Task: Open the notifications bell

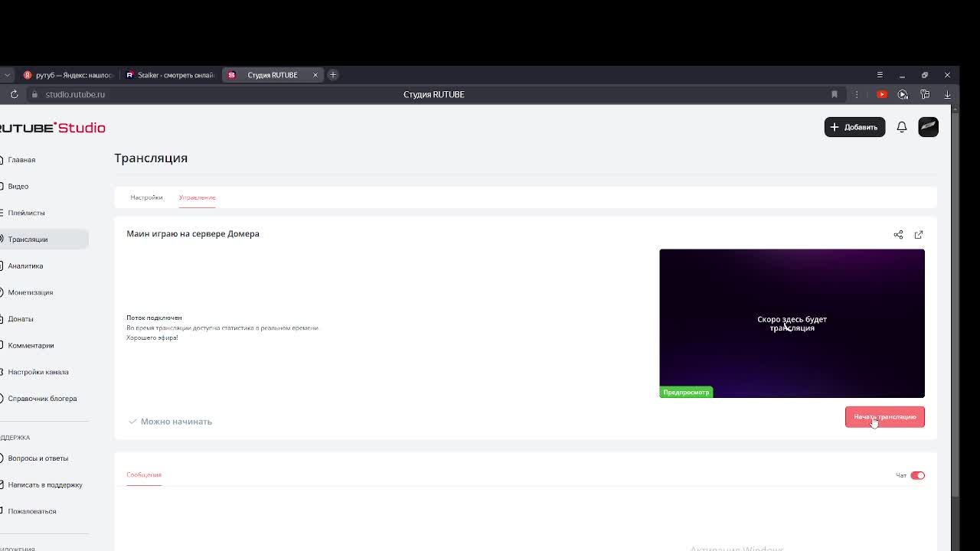Action: (x=902, y=127)
